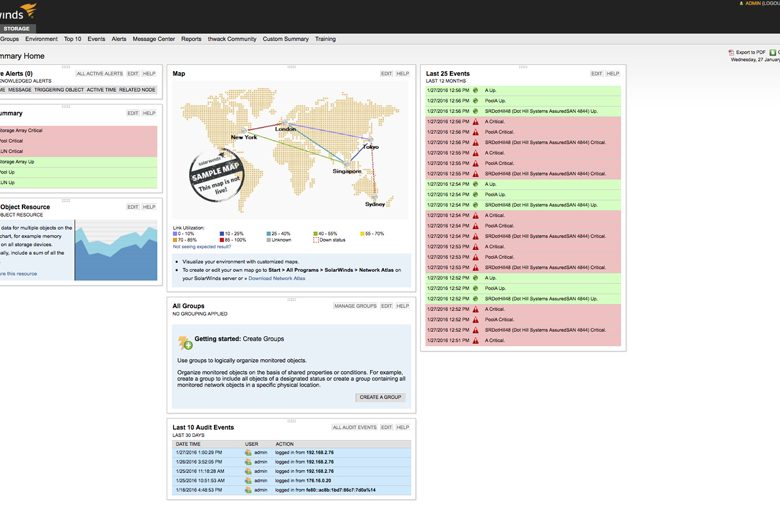Viewport: 780px width, 508px height.
Task: Open the Training menu item
Action: click(x=325, y=39)
